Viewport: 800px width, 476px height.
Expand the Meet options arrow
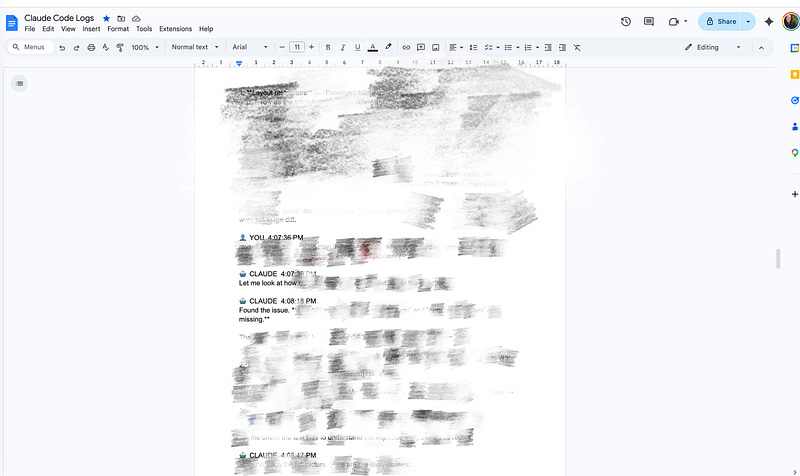pos(686,21)
